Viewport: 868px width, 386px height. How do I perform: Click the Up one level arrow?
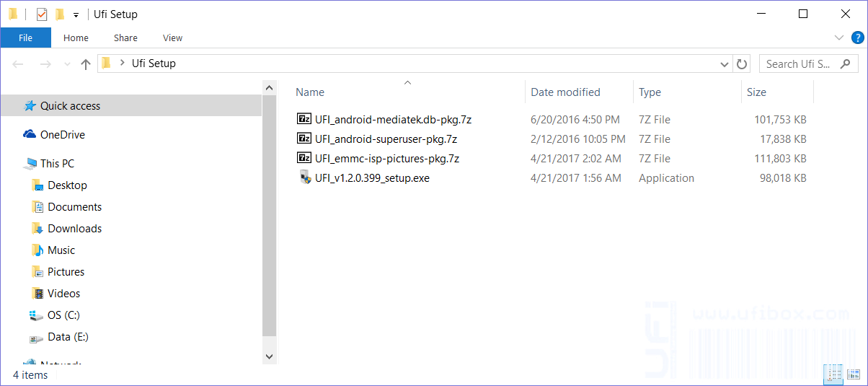[86, 64]
